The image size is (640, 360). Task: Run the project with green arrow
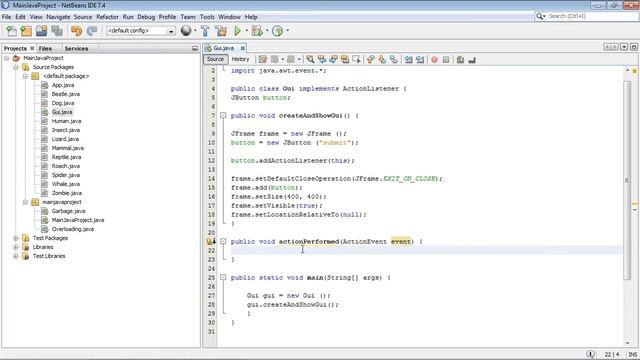[x=237, y=31]
